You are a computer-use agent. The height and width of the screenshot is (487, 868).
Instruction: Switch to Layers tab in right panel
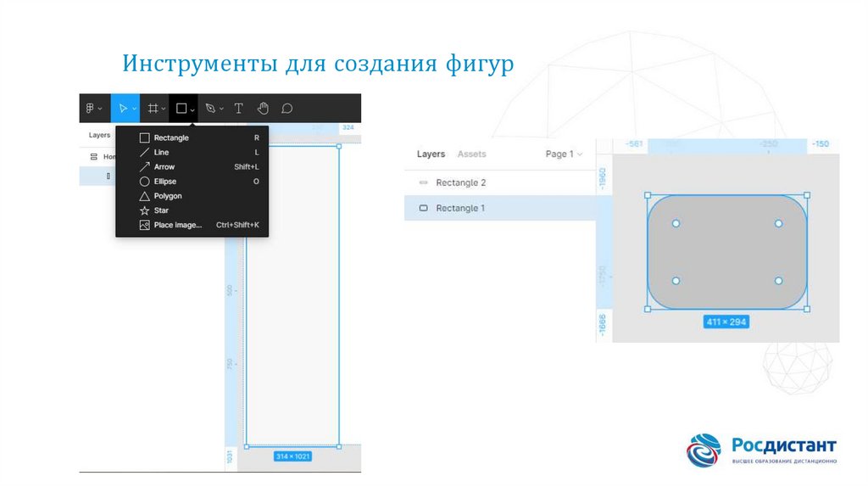point(431,154)
